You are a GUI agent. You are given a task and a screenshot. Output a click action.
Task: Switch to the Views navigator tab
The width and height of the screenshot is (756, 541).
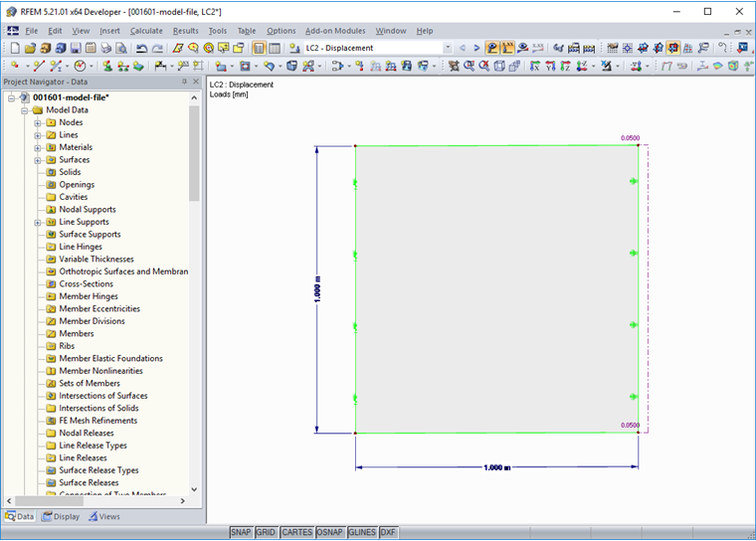(104, 516)
